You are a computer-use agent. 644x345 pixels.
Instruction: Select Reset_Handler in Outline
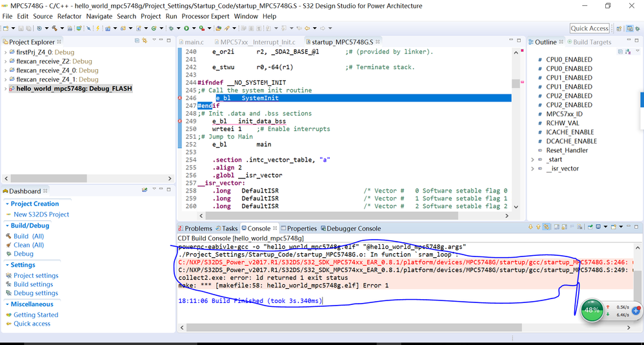(x=567, y=150)
